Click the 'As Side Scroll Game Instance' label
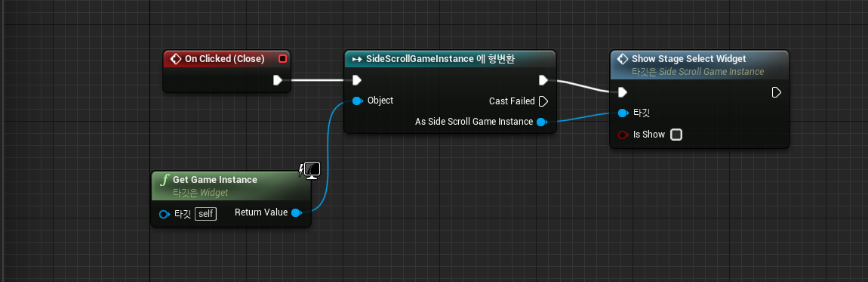The height and width of the screenshot is (282, 868). (x=474, y=122)
